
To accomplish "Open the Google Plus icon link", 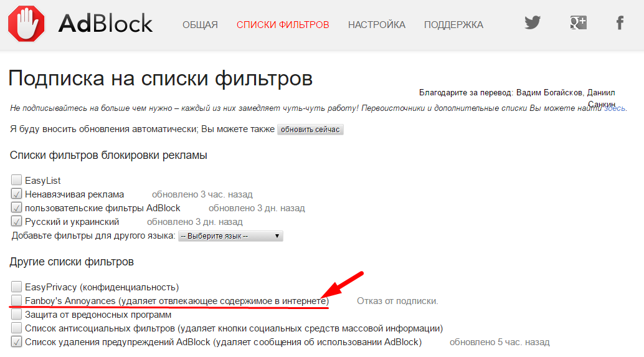I will [x=578, y=22].
